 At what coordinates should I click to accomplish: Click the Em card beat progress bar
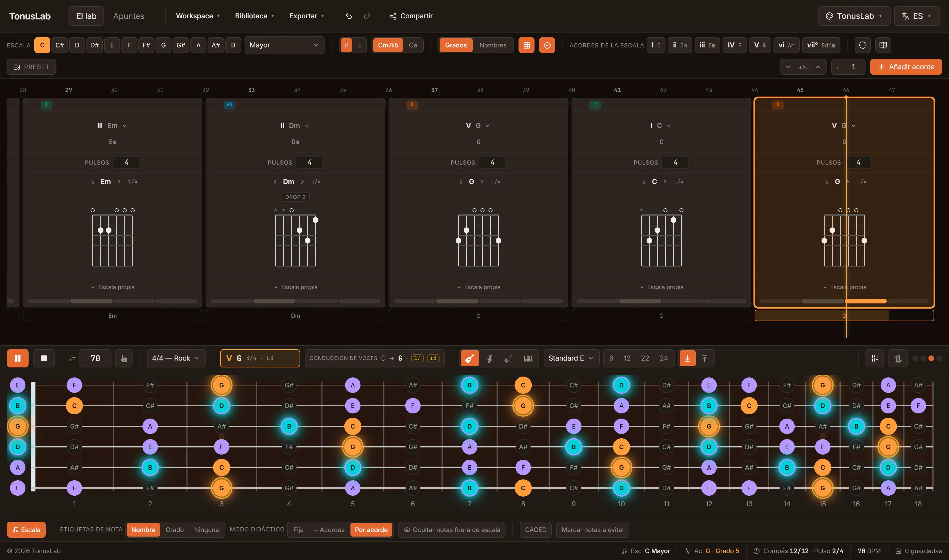coord(113,301)
